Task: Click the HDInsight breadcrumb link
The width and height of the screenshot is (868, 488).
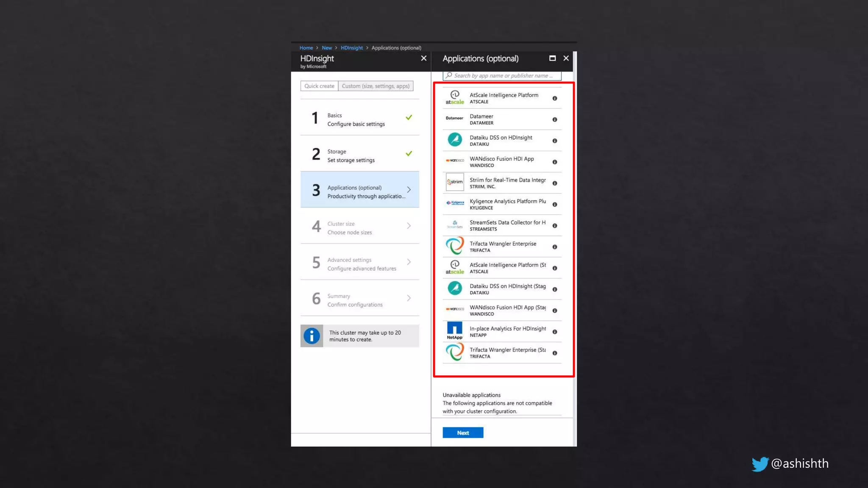Action: (x=351, y=48)
